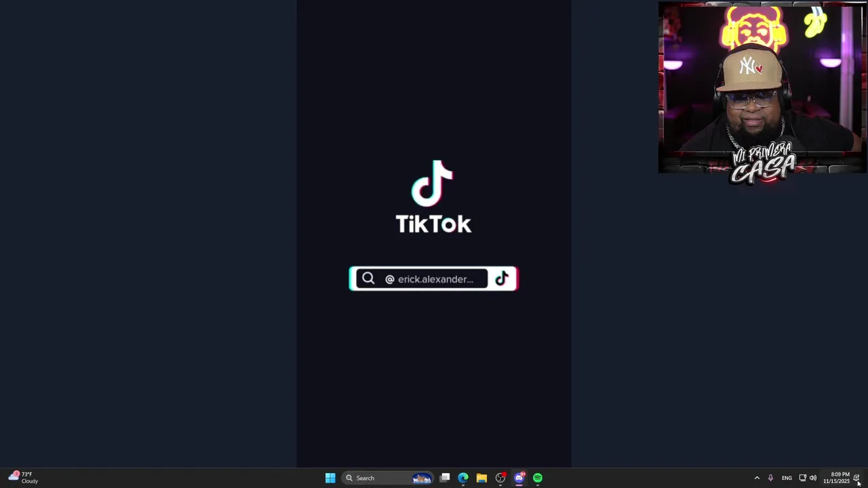868x488 pixels.
Task: Open the ENG language switcher
Action: pos(787,478)
